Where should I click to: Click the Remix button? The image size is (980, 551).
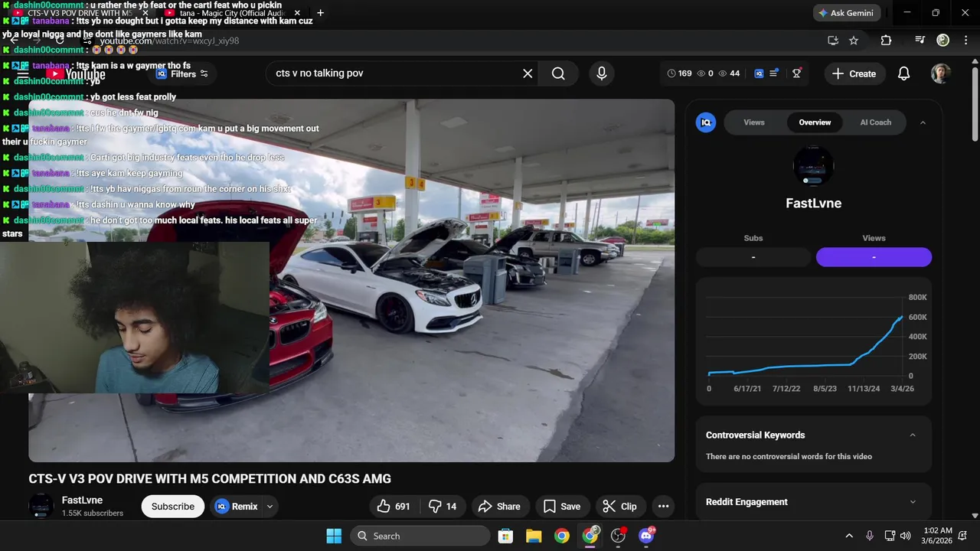coord(237,507)
